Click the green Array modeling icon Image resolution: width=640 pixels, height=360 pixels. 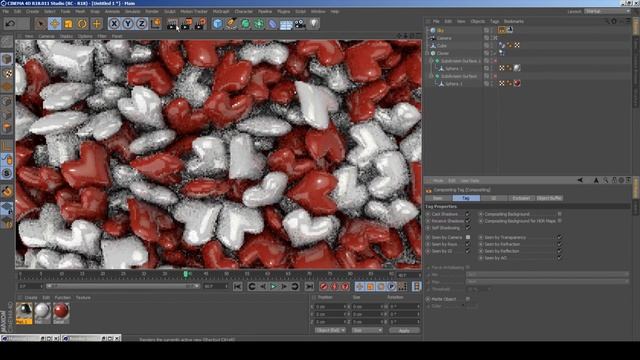259,24
